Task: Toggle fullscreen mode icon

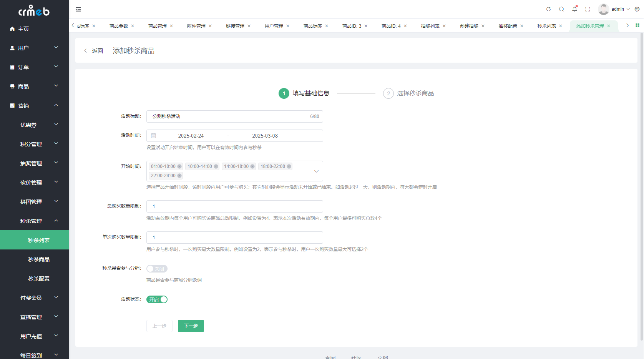Action: 588,9
